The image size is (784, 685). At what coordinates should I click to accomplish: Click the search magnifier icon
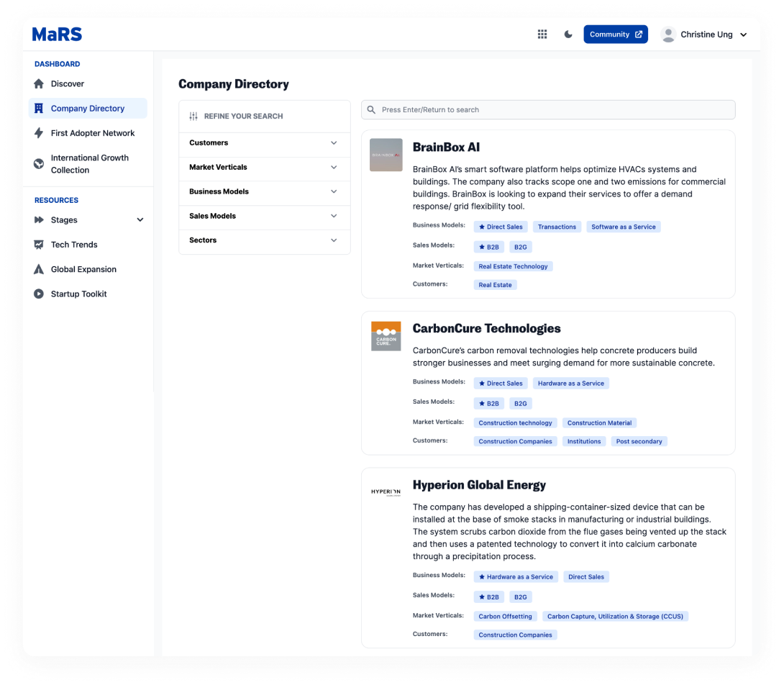pos(371,109)
